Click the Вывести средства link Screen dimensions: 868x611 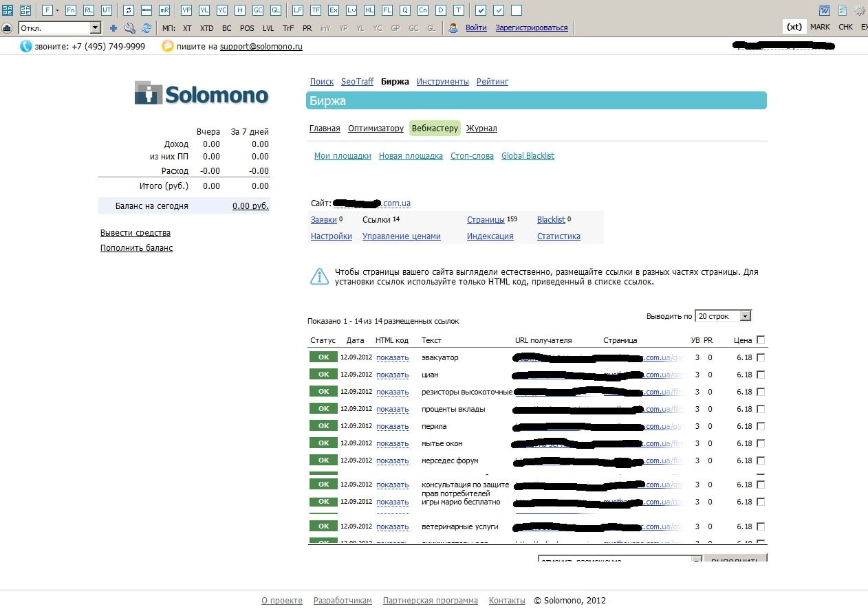(x=135, y=233)
